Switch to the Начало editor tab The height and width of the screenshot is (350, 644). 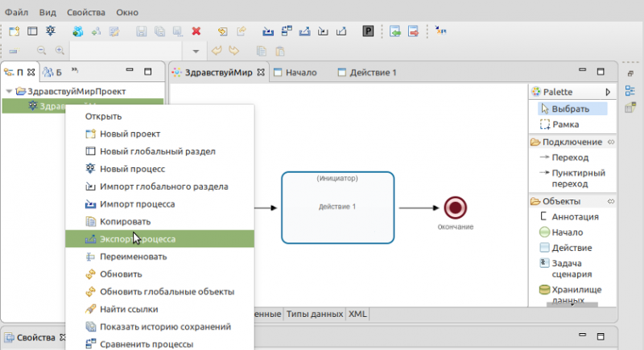tap(295, 72)
